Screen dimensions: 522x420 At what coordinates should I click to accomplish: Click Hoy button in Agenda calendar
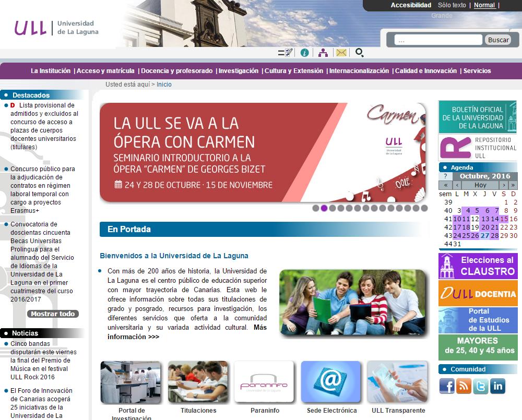(x=480, y=185)
